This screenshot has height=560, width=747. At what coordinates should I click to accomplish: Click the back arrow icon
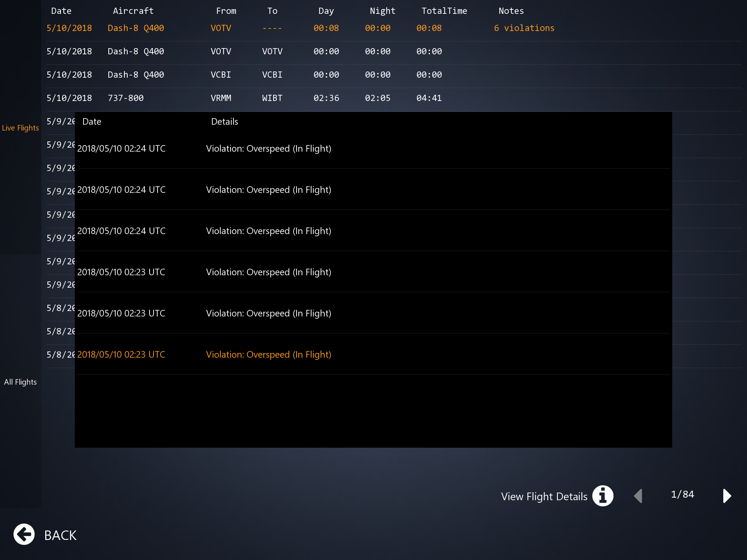pos(24,534)
